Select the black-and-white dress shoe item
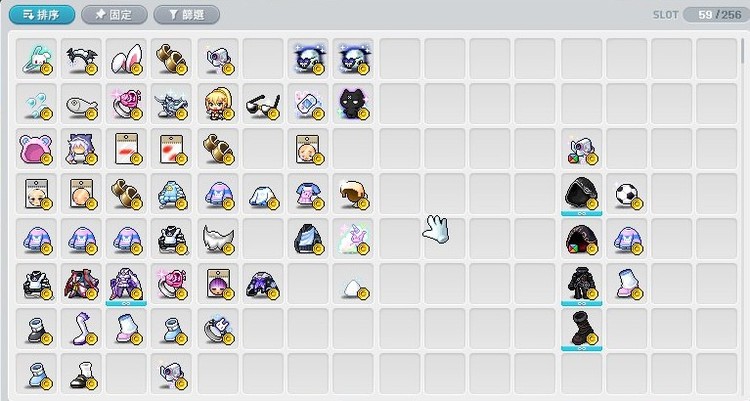 click(x=81, y=374)
